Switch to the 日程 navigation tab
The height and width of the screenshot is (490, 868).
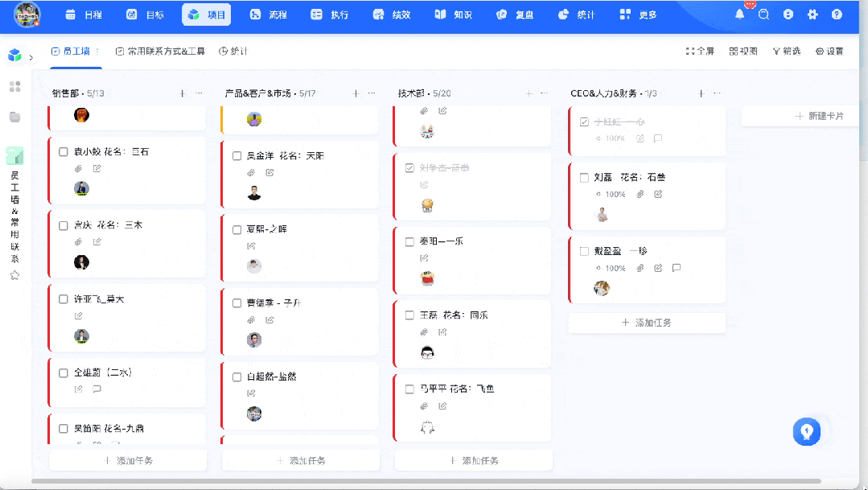pyautogui.click(x=84, y=14)
